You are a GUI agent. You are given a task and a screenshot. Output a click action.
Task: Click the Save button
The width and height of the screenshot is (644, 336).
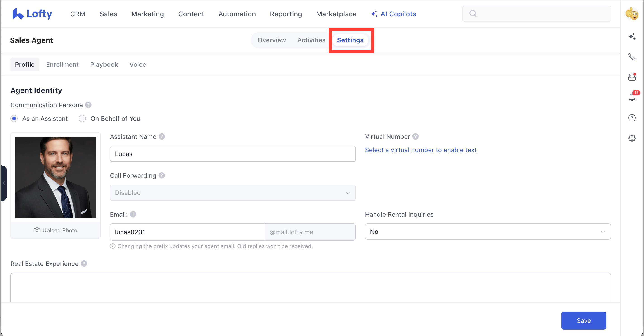click(584, 320)
